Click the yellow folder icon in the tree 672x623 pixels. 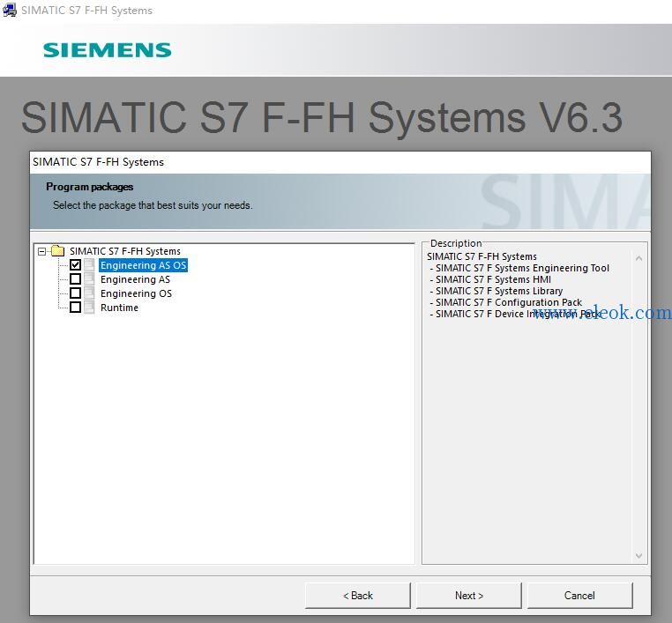click(57, 251)
